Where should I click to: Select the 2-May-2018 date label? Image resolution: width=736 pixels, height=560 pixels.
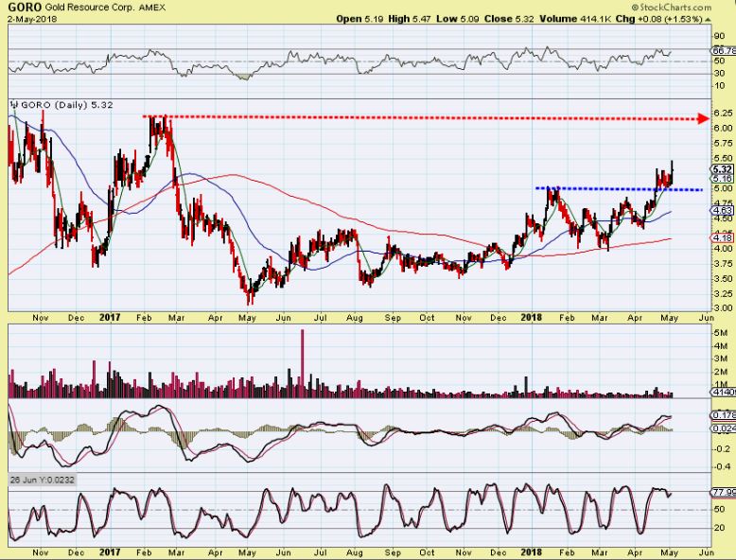coord(32,19)
